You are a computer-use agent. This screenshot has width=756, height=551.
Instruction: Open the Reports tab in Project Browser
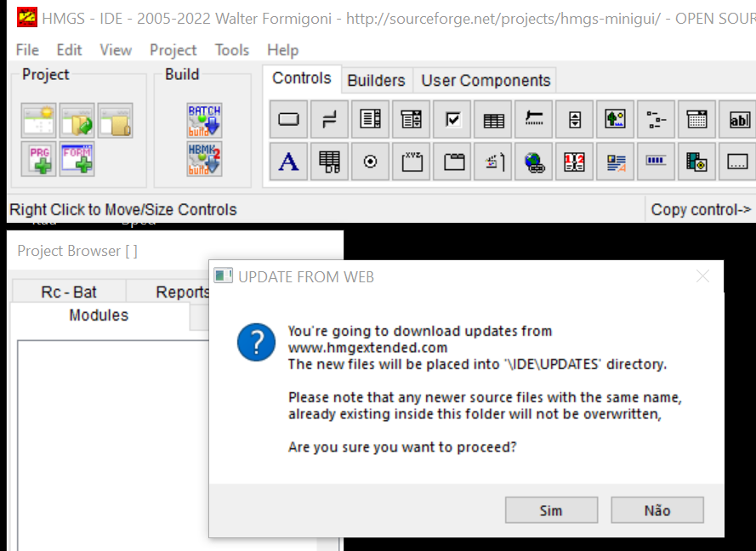coord(182,293)
